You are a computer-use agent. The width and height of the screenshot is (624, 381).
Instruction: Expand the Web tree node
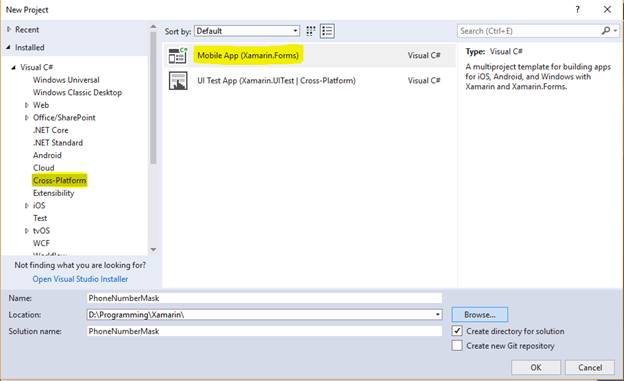click(x=27, y=105)
